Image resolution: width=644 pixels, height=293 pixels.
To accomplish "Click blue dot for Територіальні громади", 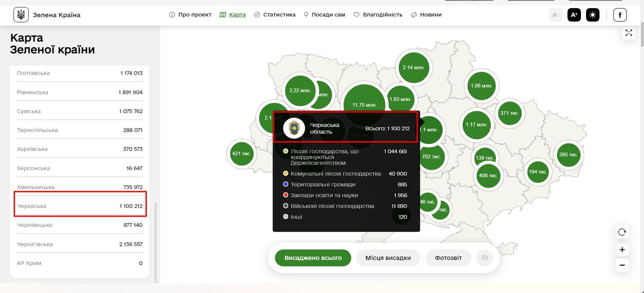I will pos(286,184).
